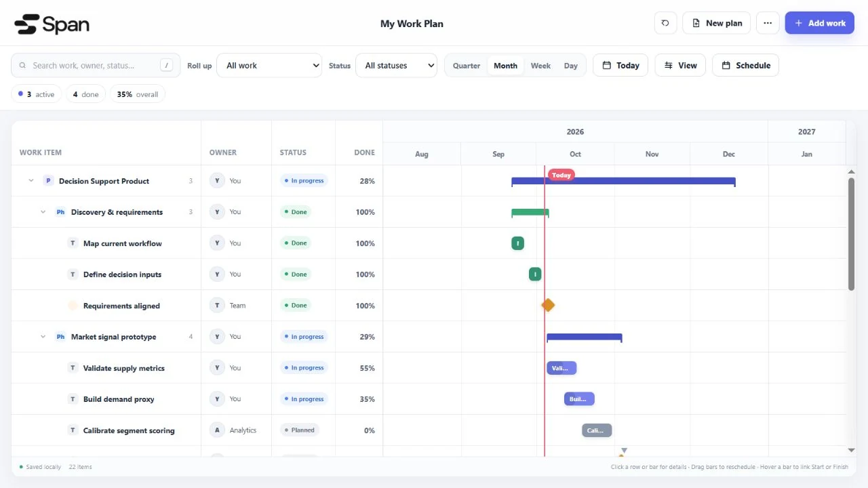Image resolution: width=868 pixels, height=488 pixels.
Task: Click the T icon beside Calibrate segment scoring
Action: pyautogui.click(x=73, y=430)
